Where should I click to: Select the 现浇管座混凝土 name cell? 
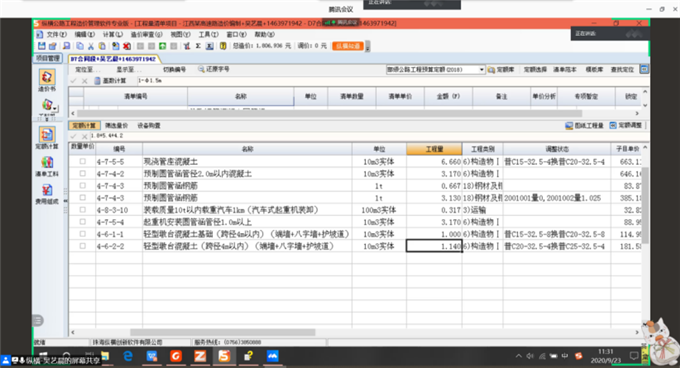point(247,161)
